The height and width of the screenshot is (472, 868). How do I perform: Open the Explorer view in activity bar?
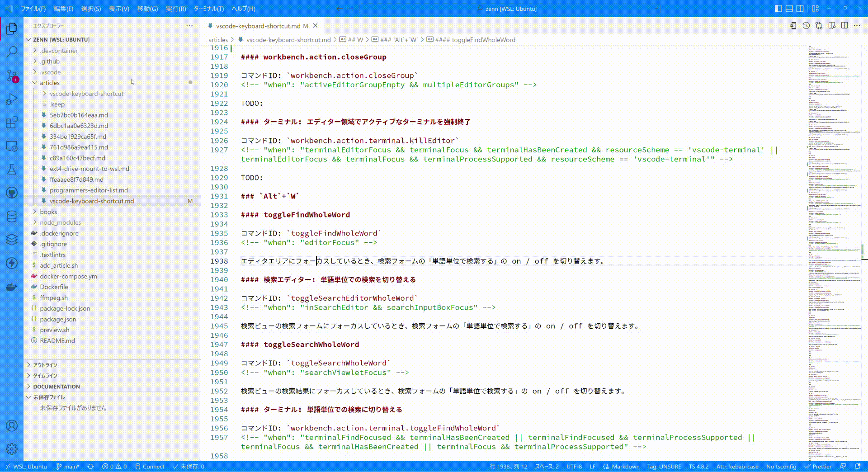[12, 29]
